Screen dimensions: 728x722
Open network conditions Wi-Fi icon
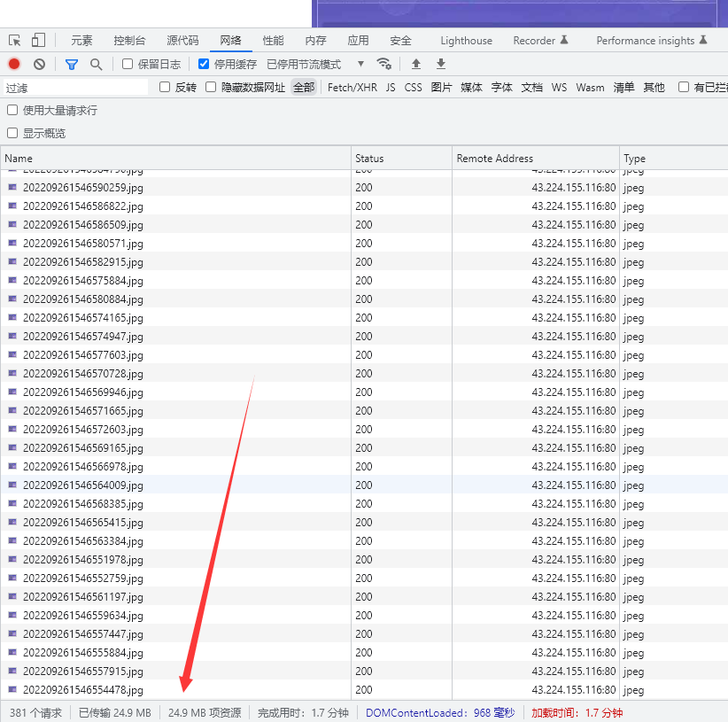[x=383, y=64]
